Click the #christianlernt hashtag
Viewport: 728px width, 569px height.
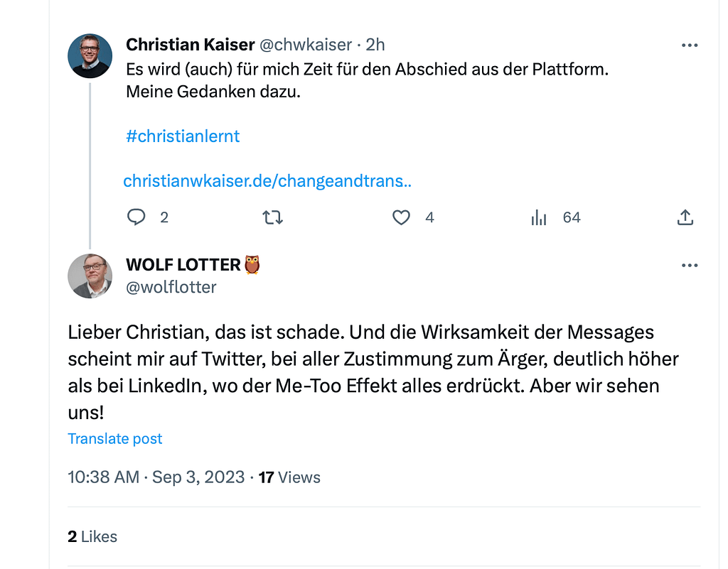coord(183,136)
